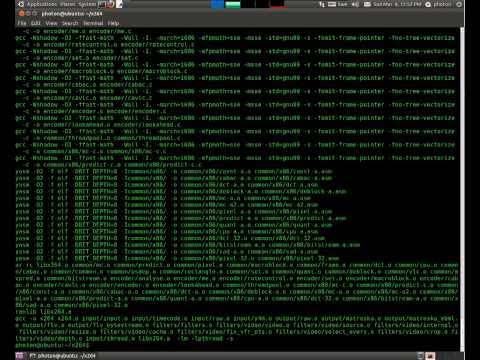Click the green system monitor graph applet
This screenshot has height=360, width=480.
[233, 4]
